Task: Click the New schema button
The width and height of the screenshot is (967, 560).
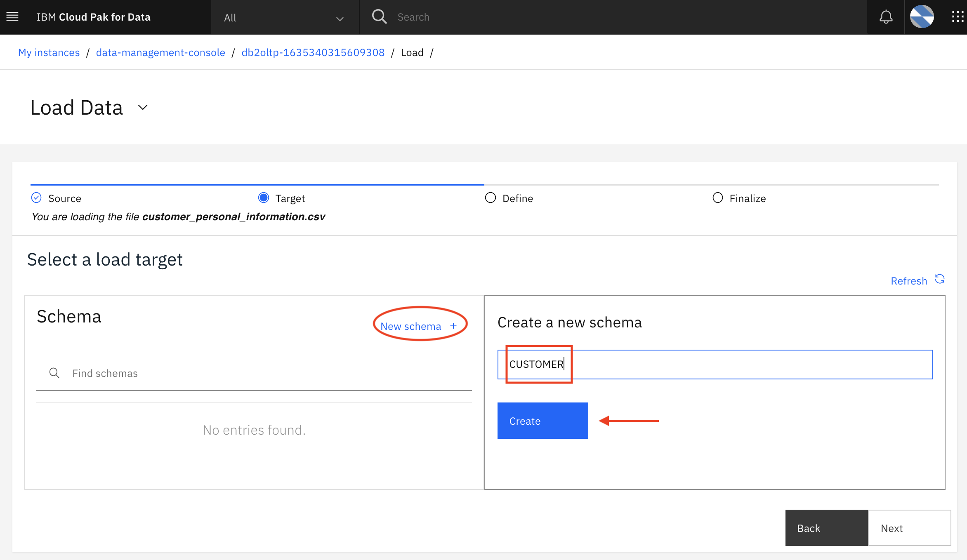Action: 418,327
